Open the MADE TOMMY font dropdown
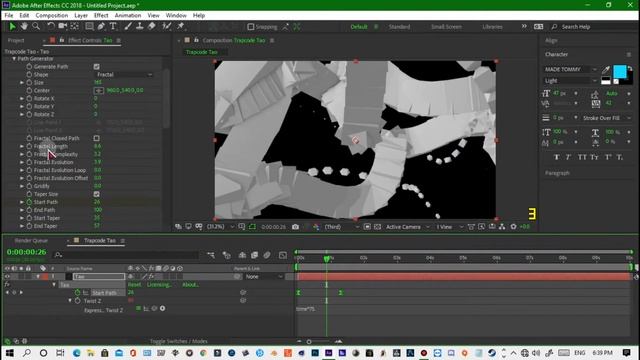 coord(571,69)
